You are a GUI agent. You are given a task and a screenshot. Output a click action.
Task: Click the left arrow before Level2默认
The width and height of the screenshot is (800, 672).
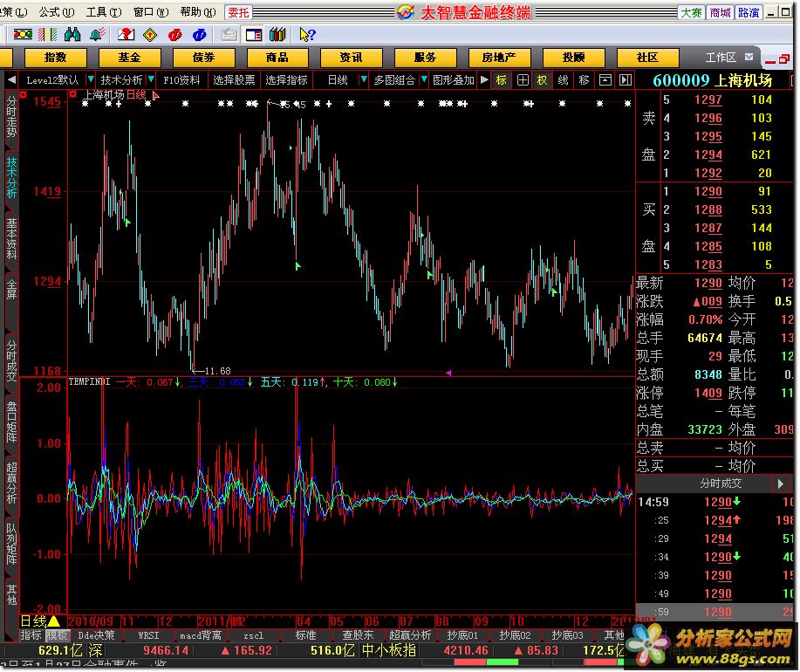pyautogui.click(x=11, y=79)
